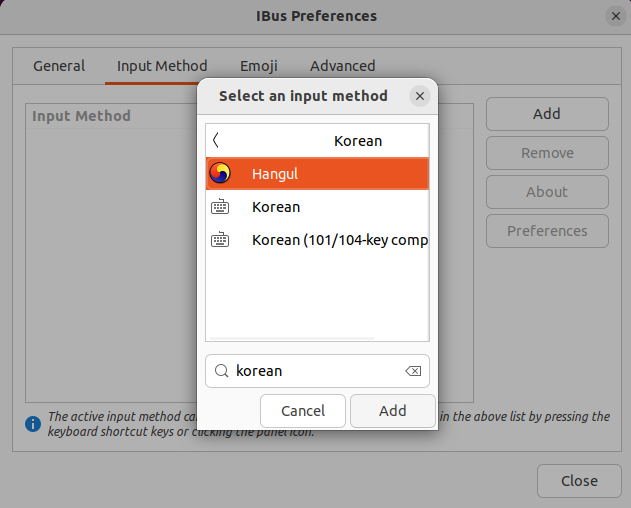Switch to the General tab

coord(59,66)
